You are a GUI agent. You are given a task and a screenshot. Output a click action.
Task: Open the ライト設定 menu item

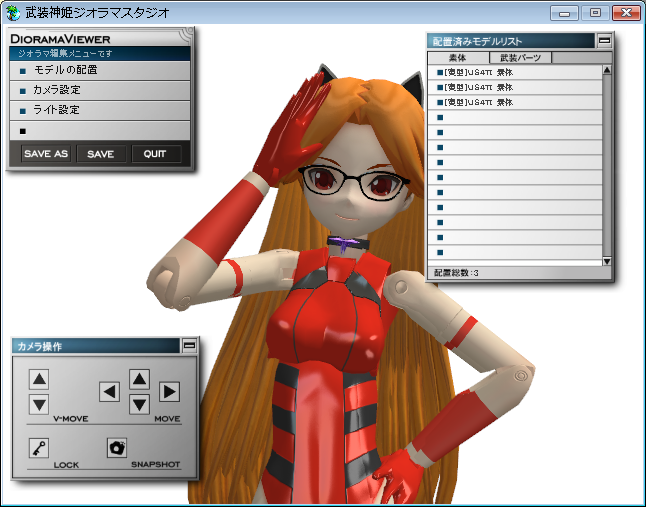coord(100,110)
